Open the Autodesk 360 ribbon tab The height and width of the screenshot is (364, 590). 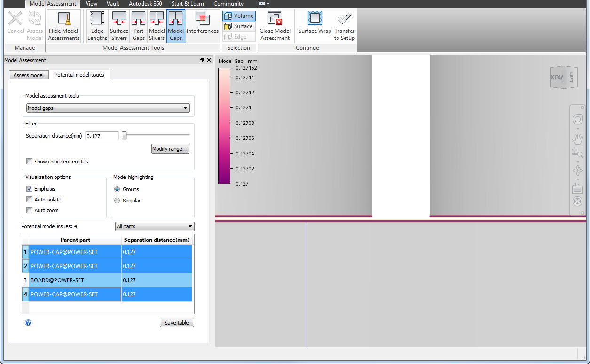pos(145,4)
